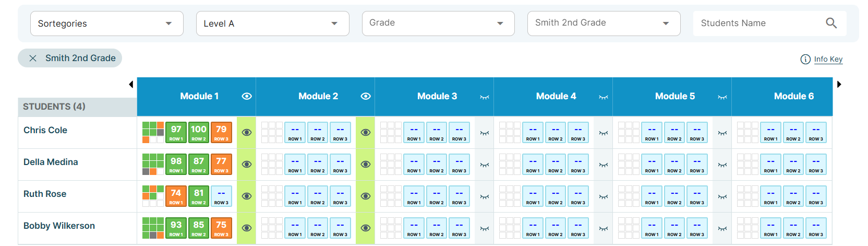Image resolution: width=868 pixels, height=246 pixels.
Task: Open student Ruth Rose
Action: point(45,194)
